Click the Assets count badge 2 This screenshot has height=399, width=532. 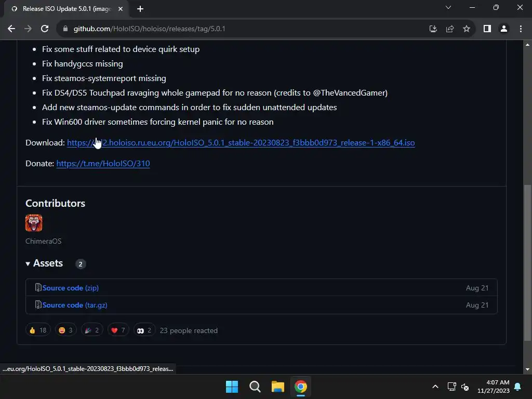pyautogui.click(x=81, y=264)
